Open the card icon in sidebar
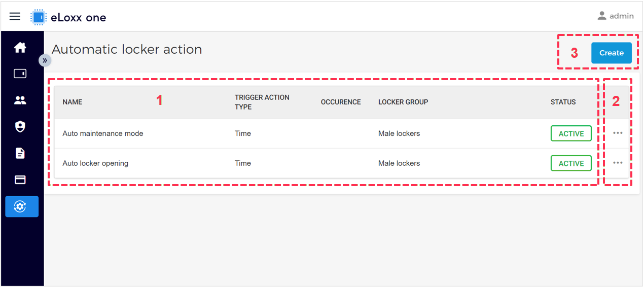The height and width of the screenshot is (287, 644). point(20,180)
